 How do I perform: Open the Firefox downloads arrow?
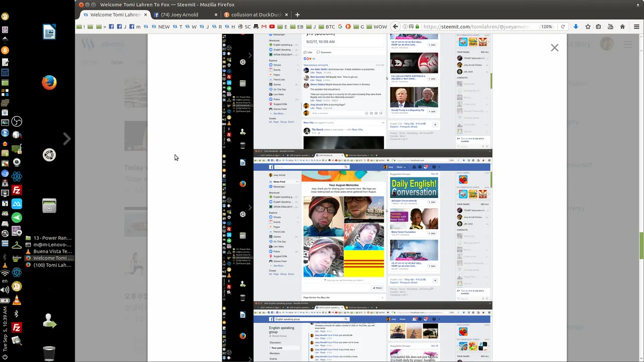(x=576, y=27)
